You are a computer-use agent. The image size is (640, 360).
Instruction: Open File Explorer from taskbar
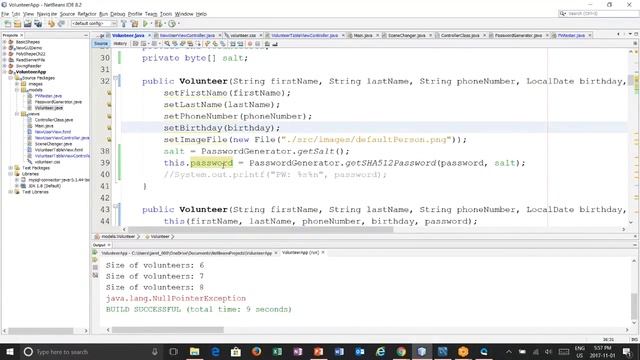click(195, 351)
